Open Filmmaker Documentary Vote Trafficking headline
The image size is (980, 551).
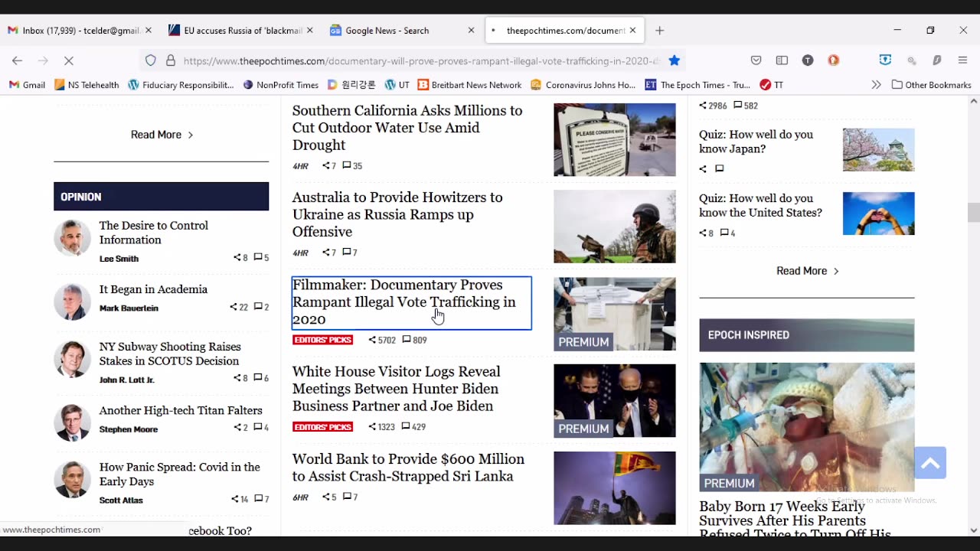404,302
